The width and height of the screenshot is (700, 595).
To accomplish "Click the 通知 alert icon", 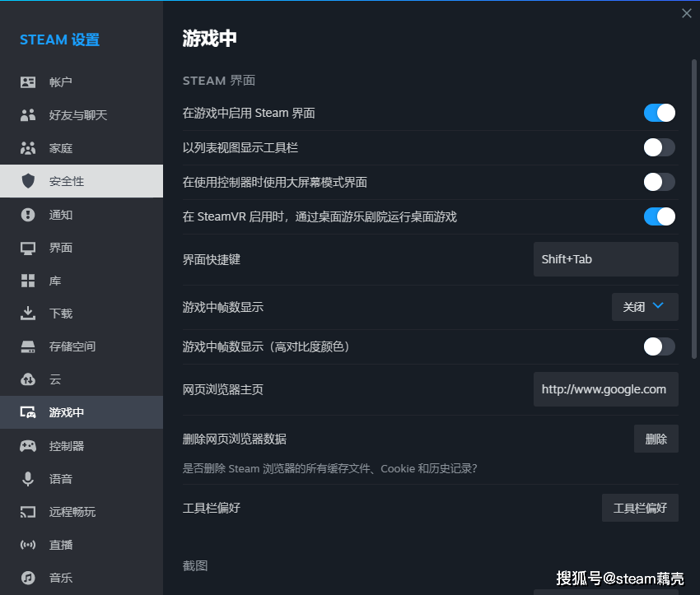I will pos(28,215).
